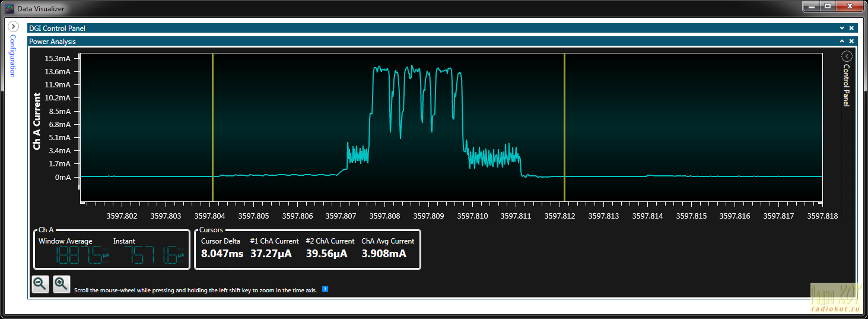Open the vertical Control Panel tab
The height and width of the screenshot is (319, 868).
[x=847, y=86]
